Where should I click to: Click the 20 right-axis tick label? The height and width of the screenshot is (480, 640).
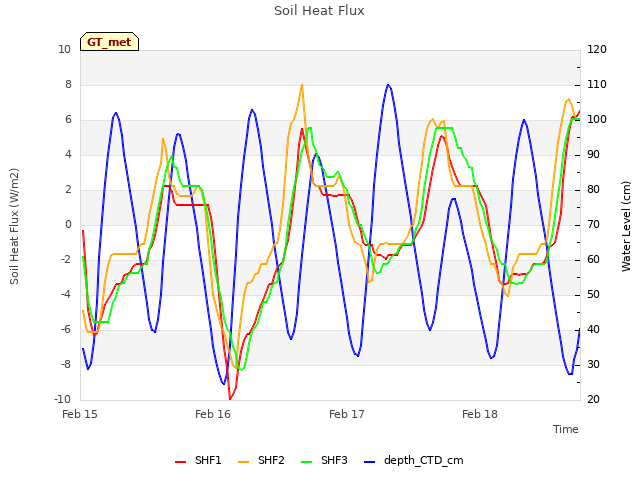[593, 400]
